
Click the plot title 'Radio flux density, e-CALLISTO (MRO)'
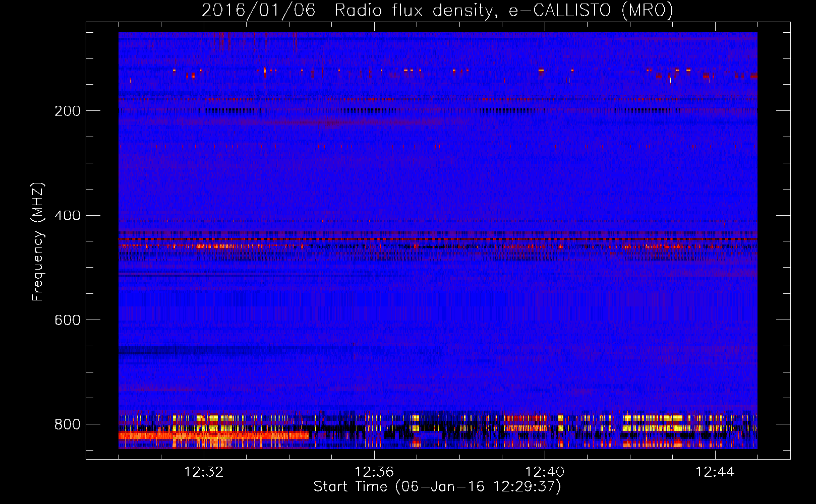[x=503, y=10]
